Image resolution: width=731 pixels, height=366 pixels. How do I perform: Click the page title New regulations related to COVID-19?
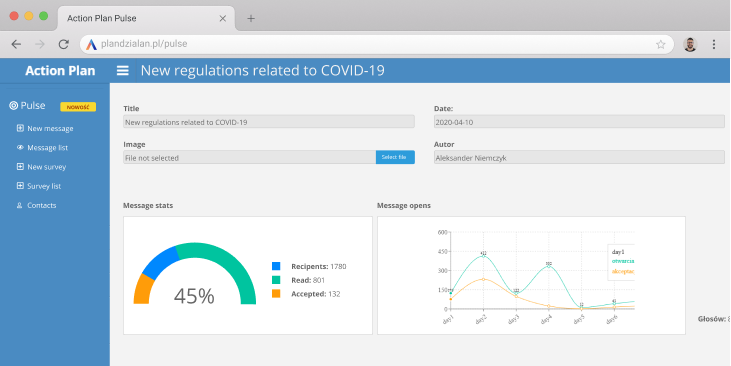tap(262, 70)
